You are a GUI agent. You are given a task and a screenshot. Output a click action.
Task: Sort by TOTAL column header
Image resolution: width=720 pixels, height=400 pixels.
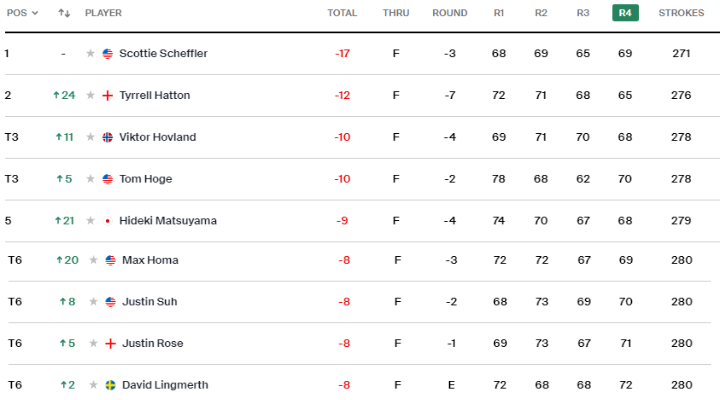click(342, 13)
